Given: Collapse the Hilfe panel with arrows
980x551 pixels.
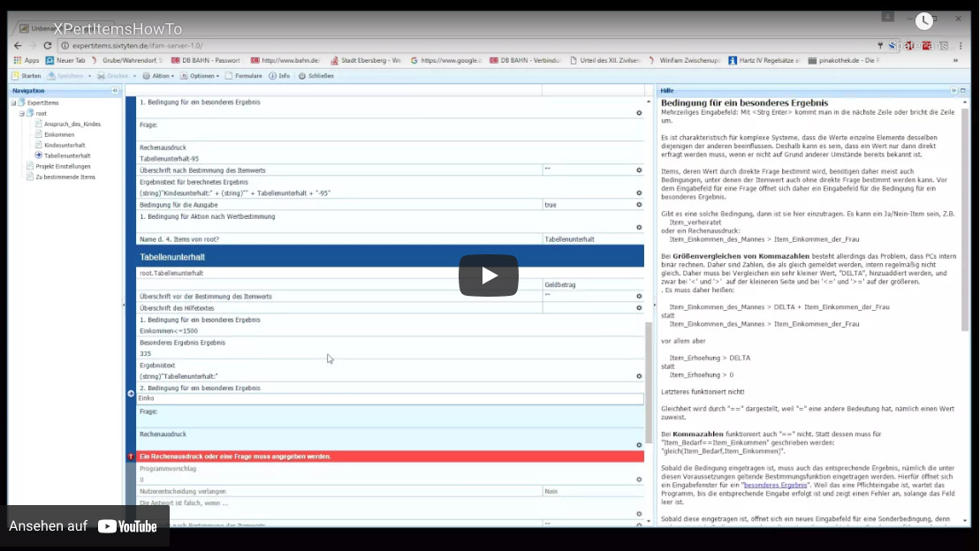Looking at the screenshot, I should pyautogui.click(x=953, y=90).
